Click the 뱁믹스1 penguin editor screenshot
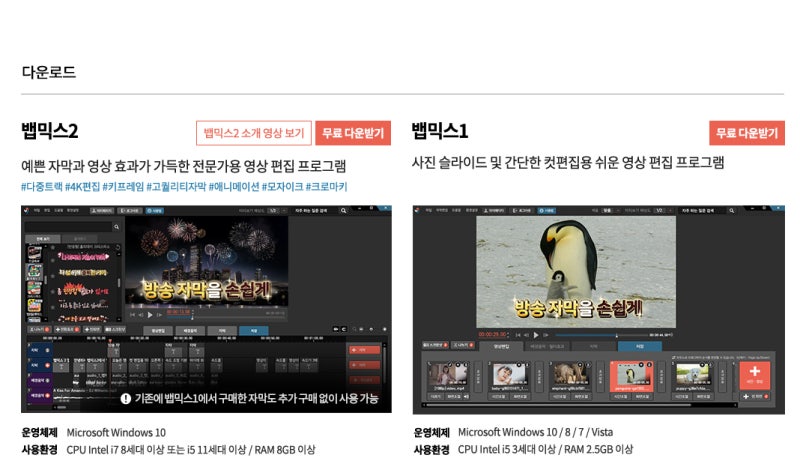This screenshot has width=800, height=461. [x=598, y=310]
